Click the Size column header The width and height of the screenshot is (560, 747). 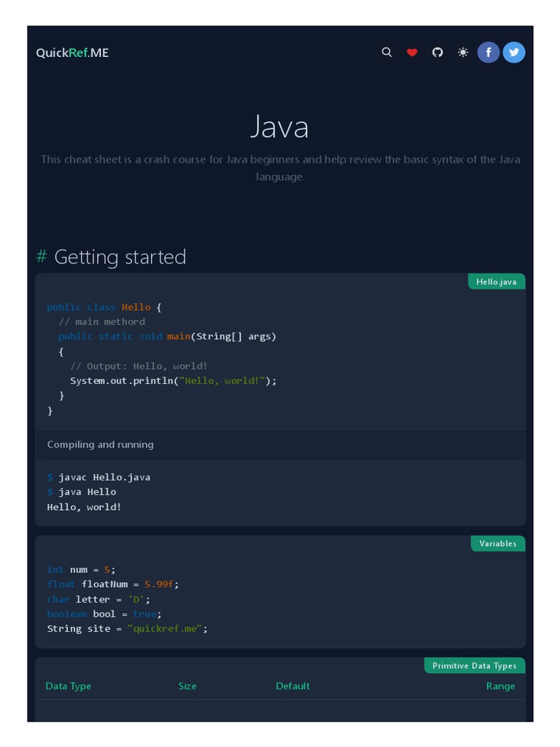pyautogui.click(x=187, y=686)
